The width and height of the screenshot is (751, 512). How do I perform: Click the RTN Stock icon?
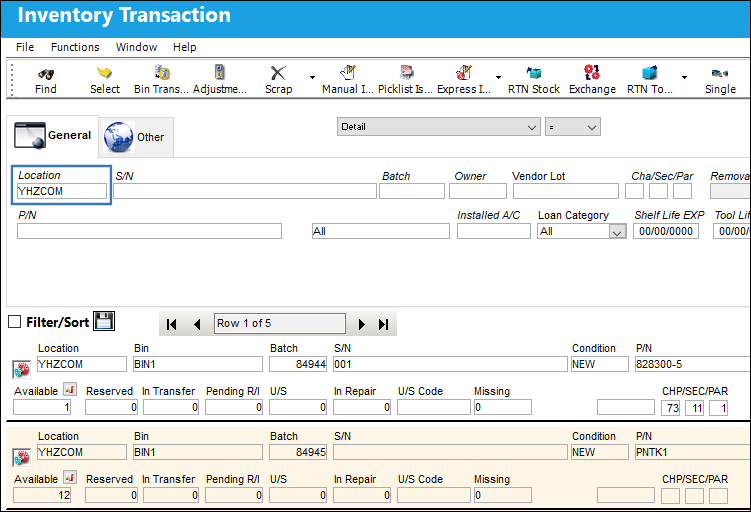(x=534, y=73)
